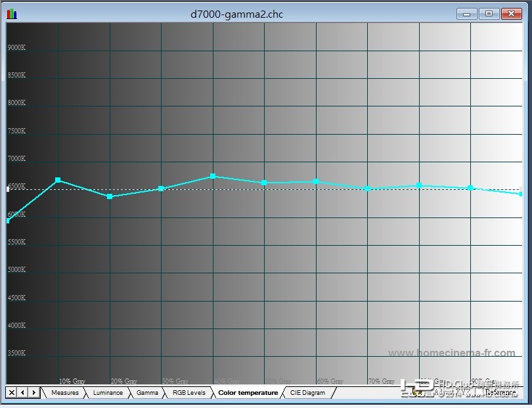Click the 0% data point at left edge
This screenshot has height=408, width=532.
(x=8, y=221)
